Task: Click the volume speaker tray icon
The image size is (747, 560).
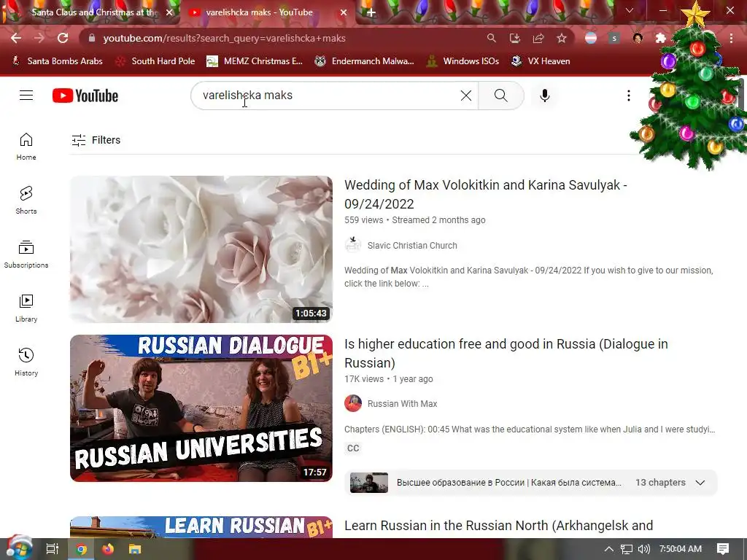Action: tap(644, 549)
